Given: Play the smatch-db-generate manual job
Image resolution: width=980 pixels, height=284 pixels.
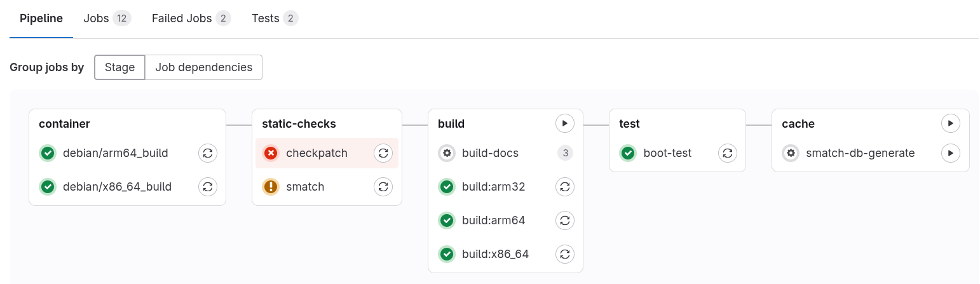Looking at the screenshot, I should (x=950, y=153).
